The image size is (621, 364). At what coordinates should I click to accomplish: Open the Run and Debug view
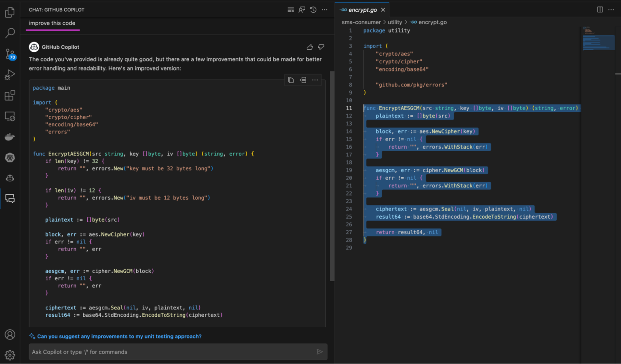coord(10,75)
